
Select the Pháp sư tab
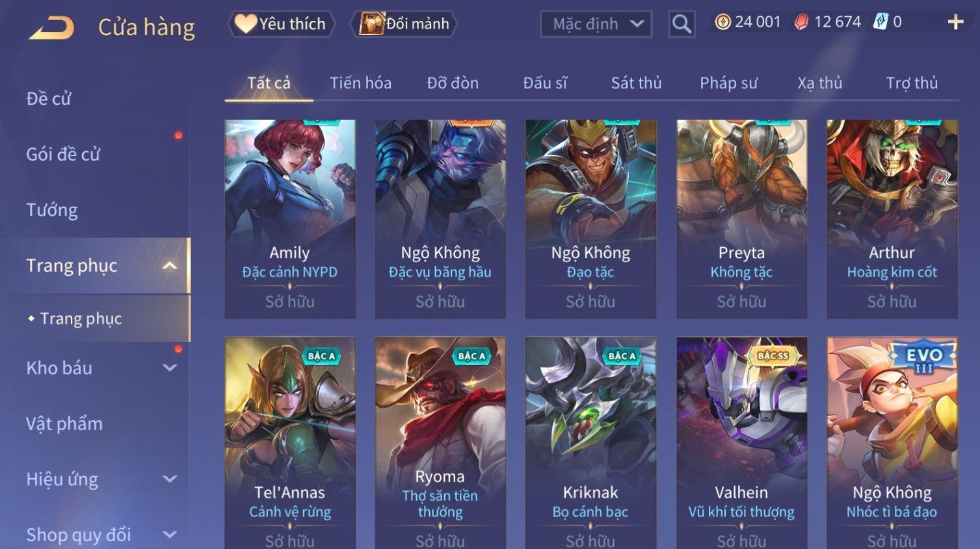point(728,83)
